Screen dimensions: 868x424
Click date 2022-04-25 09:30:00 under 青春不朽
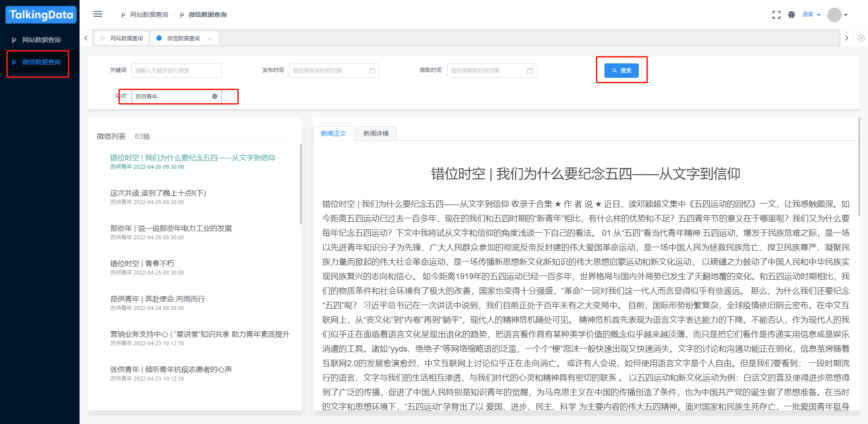pos(159,273)
